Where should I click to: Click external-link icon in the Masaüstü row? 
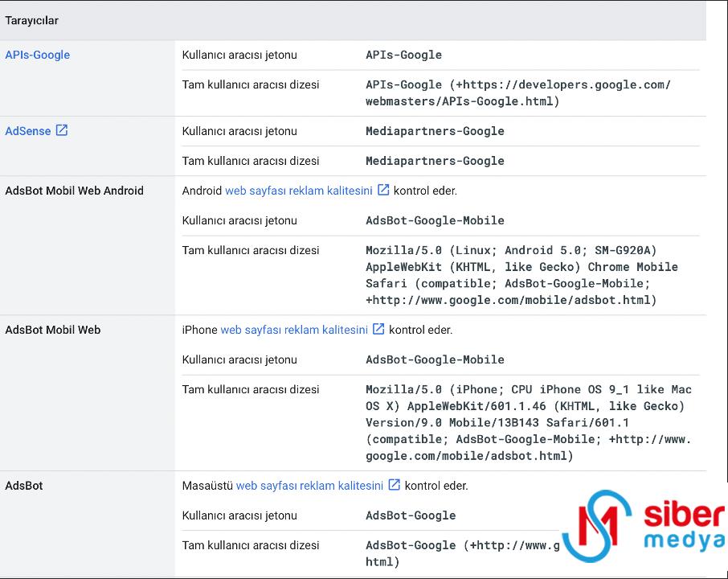click(395, 485)
